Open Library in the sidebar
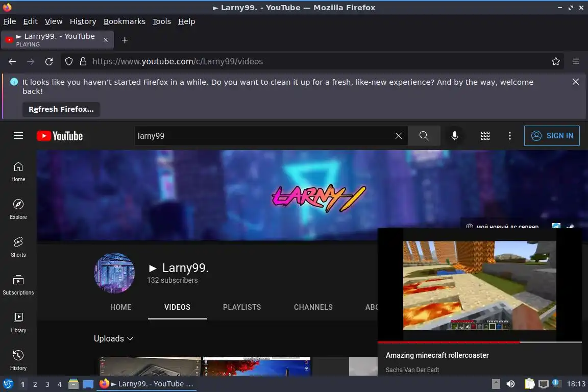Image resolution: width=588 pixels, height=392 pixels. [x=18, y=323]
